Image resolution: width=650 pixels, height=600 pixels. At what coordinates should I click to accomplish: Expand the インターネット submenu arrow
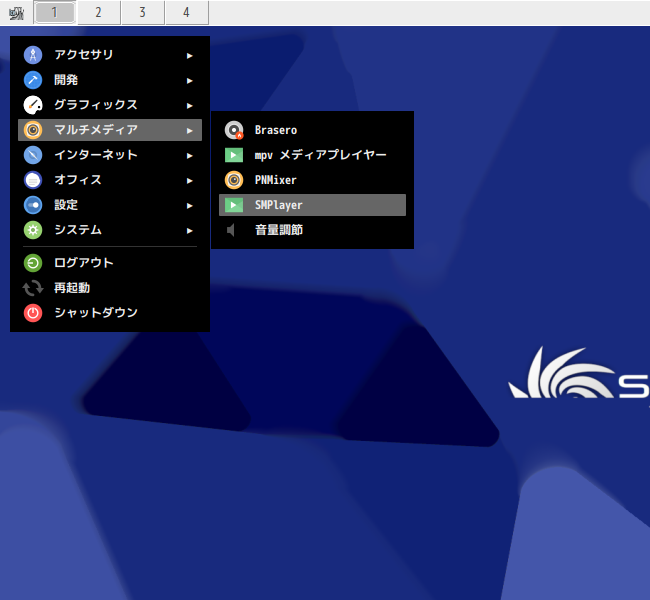[x=189, y=155]
